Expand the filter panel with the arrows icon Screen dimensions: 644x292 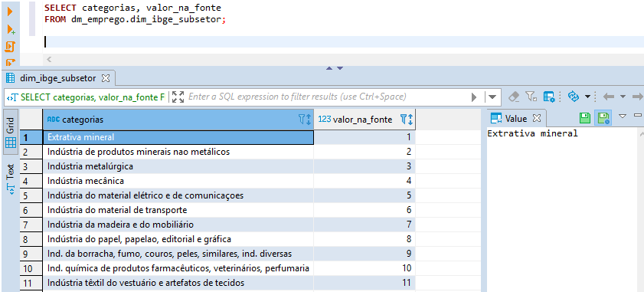(178, 97)
